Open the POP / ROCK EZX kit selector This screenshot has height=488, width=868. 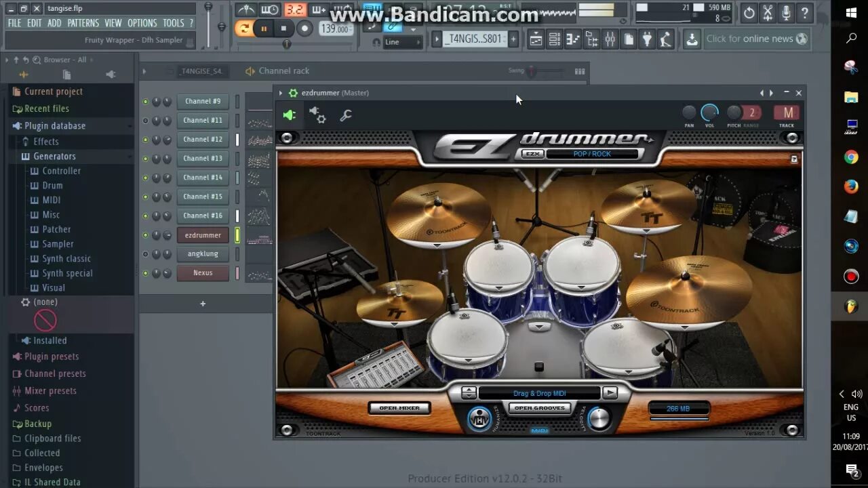tap(592, 154)
